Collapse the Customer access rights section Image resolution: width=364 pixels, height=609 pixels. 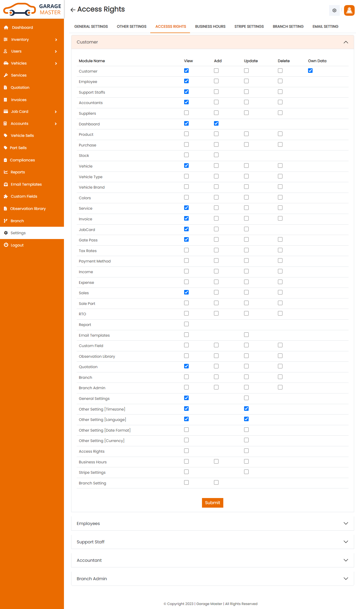click(x=346, y=42)
